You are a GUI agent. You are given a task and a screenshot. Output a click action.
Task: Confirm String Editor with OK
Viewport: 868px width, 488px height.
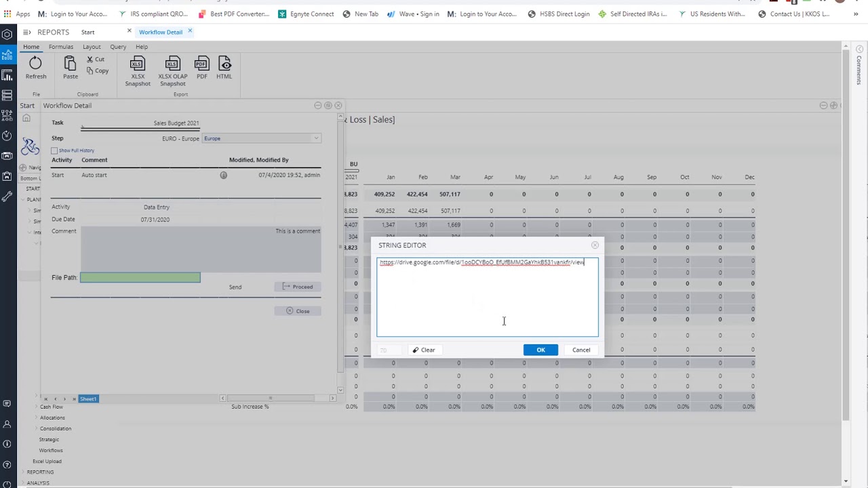540,350
